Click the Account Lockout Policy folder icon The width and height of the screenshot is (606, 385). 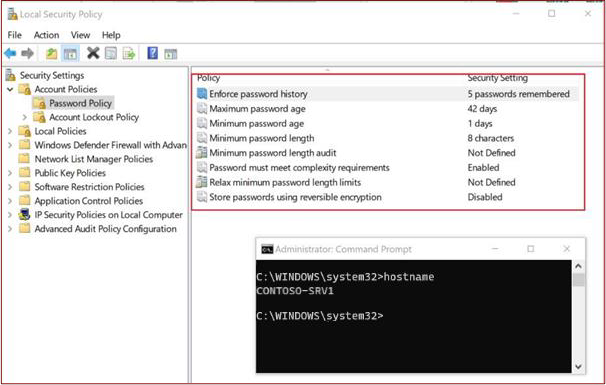(x=39, y=117)
